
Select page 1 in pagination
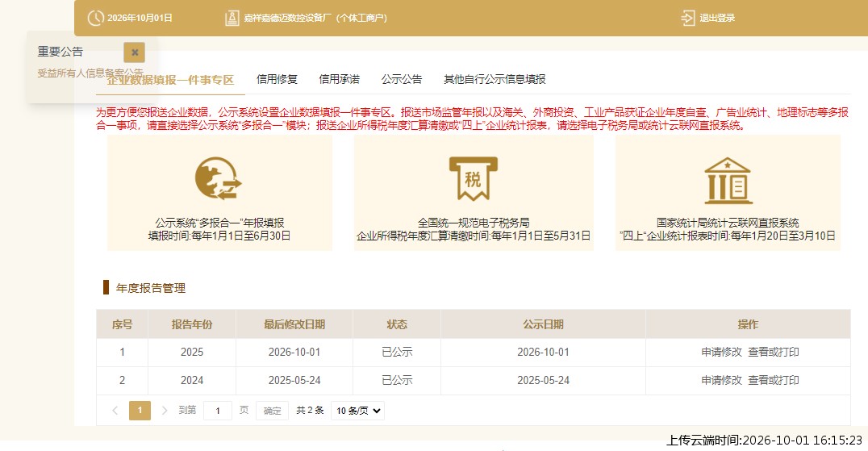[140, 411]
